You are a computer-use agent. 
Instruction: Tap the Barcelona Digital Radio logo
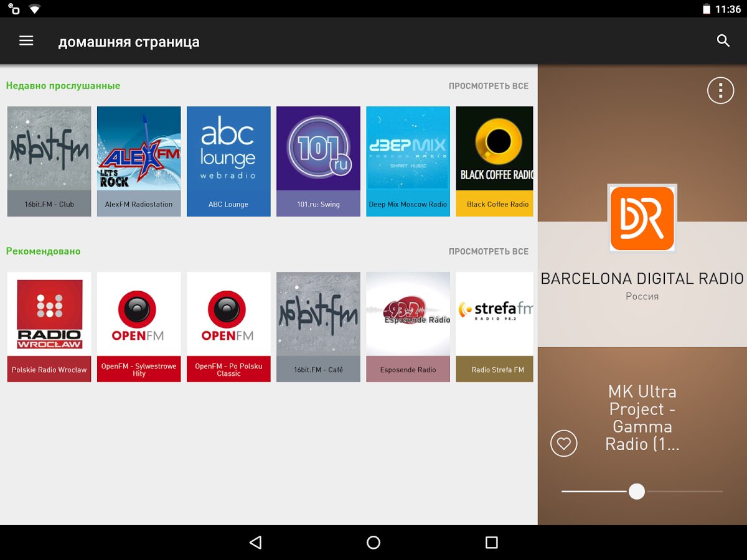[x=642, y=218]
